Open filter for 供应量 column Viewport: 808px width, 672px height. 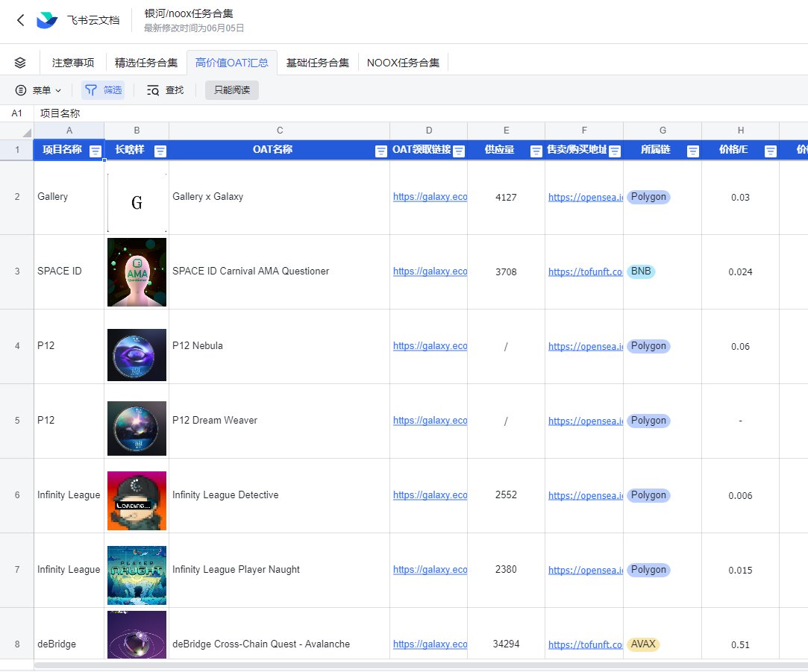coord(536,151)
